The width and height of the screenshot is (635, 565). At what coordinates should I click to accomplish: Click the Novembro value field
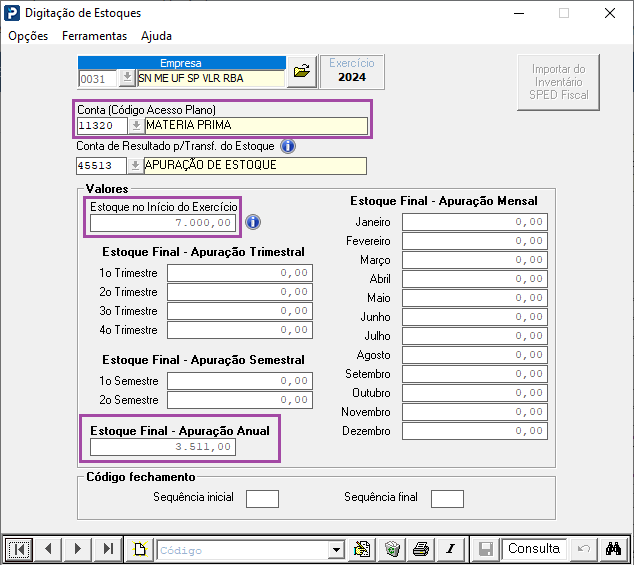click(475, 412)
